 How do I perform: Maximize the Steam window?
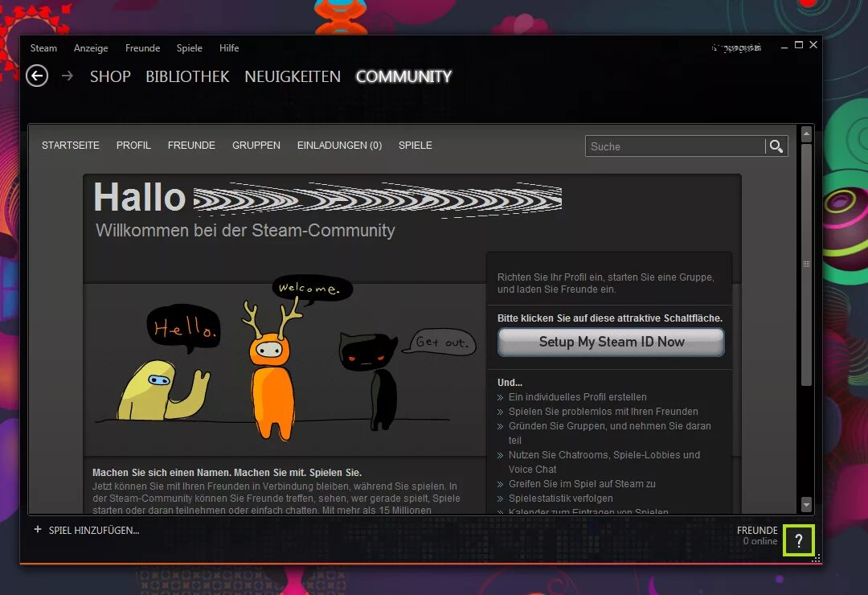click(799, 45)
